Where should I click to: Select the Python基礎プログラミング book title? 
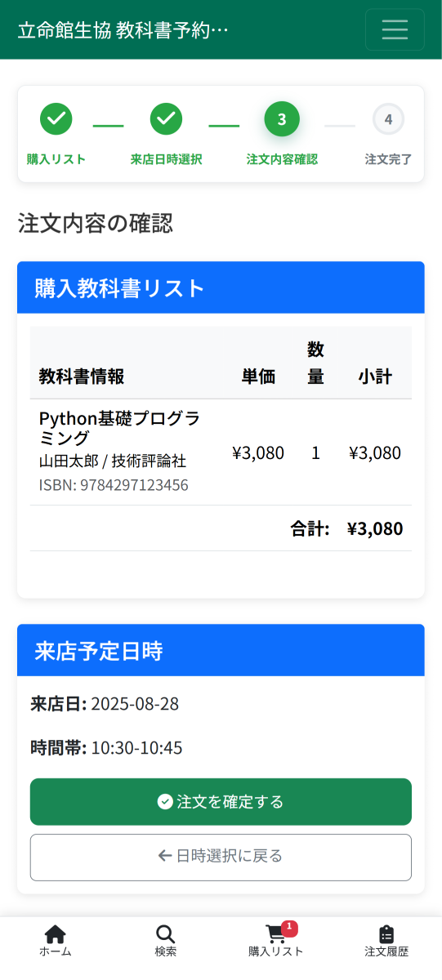tap(119, 428)
